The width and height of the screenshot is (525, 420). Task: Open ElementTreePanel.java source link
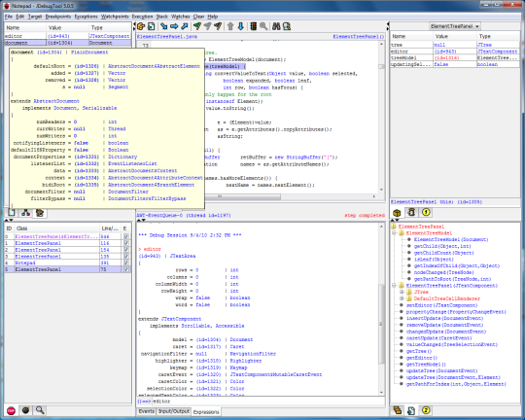(167, 37)
